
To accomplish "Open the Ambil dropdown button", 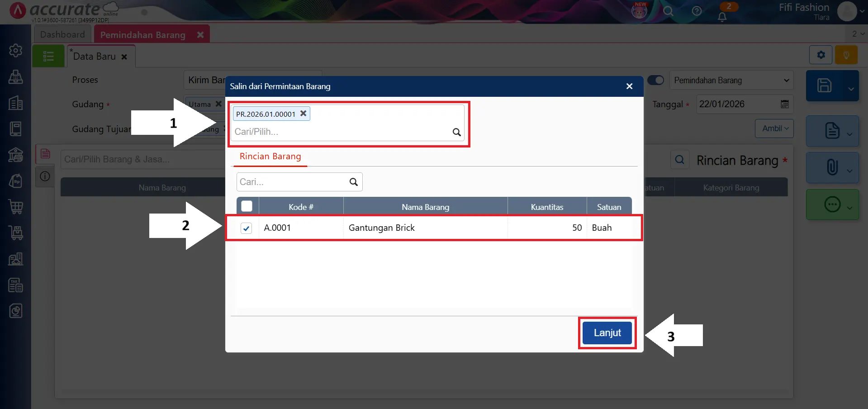I will [774, 128].
